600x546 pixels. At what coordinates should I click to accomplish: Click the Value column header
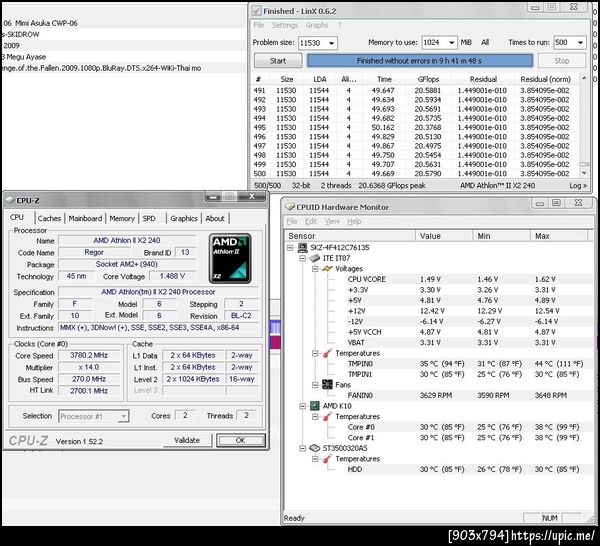pyautogui.click(x=444, y=236)
